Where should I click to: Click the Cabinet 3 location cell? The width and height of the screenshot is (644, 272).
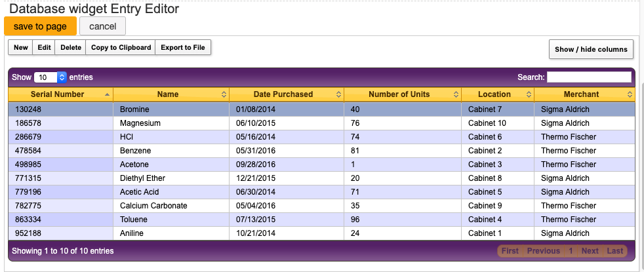[x=498, y=165]
